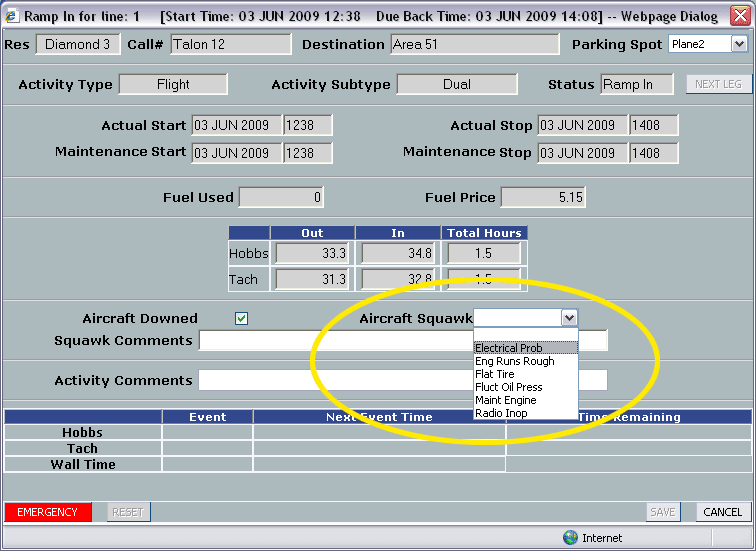Image resolution: width=756 pixels, height=551 pixels.
Task: Click the Parking Spot label
Action: tap(617, 45)
